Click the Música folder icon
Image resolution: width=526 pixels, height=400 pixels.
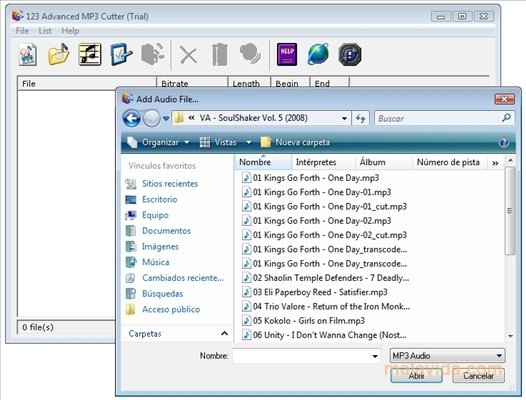[x=130, y=262]
